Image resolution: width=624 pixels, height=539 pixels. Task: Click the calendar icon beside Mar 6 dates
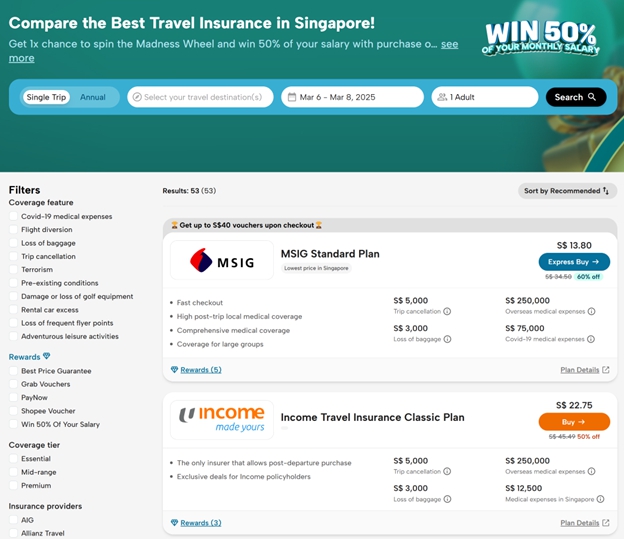point(292,97)
